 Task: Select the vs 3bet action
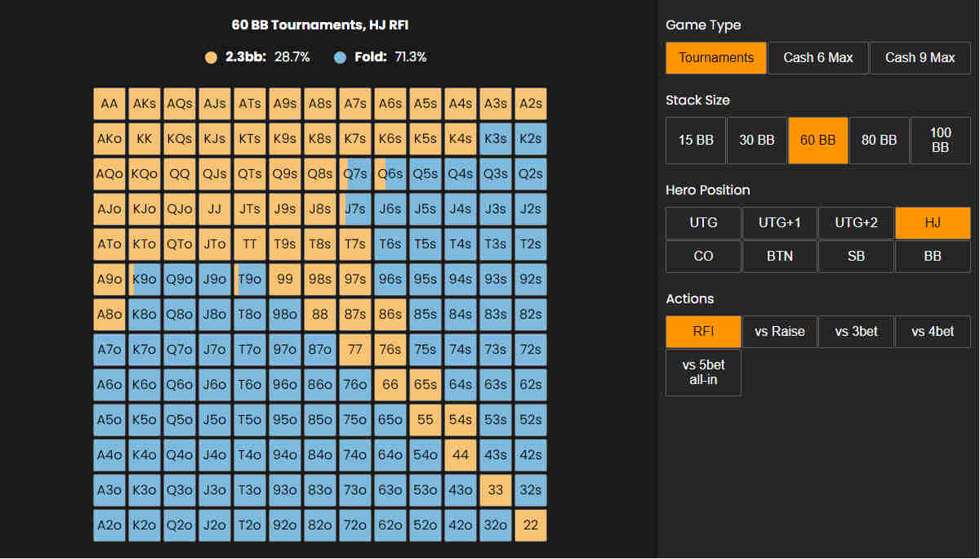[x=856, y=332]
